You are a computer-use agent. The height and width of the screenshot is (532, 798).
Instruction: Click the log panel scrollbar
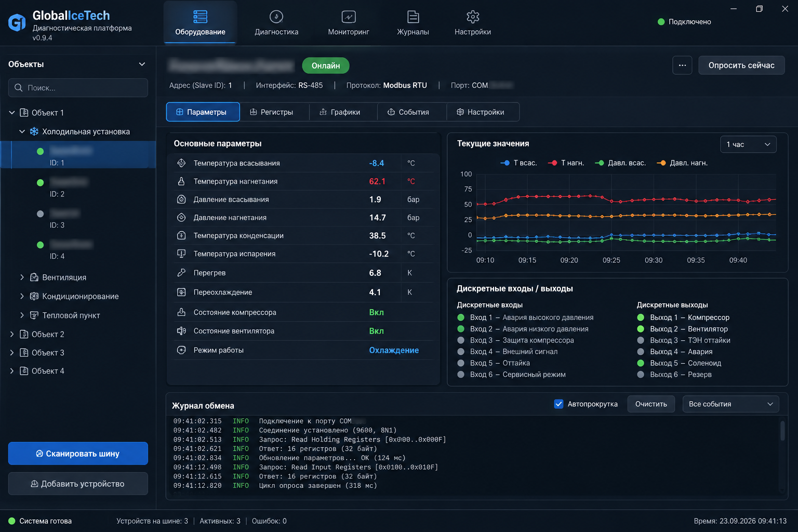pos(782,431)
